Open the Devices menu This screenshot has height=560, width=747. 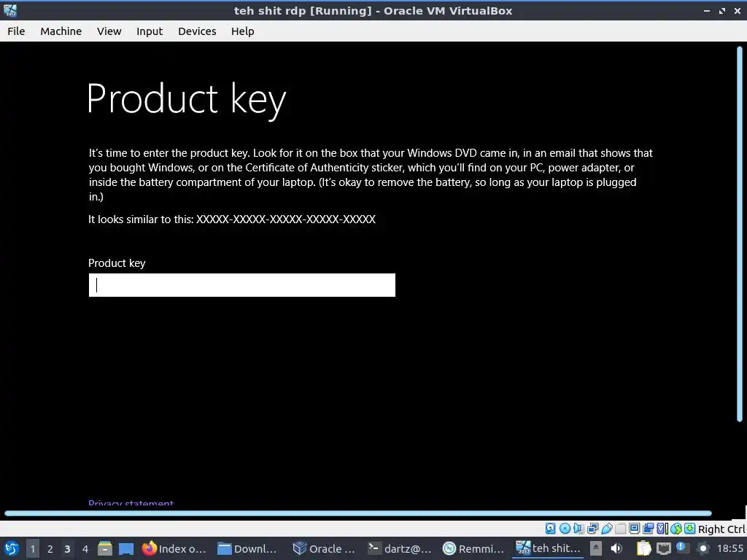[197, 31]
